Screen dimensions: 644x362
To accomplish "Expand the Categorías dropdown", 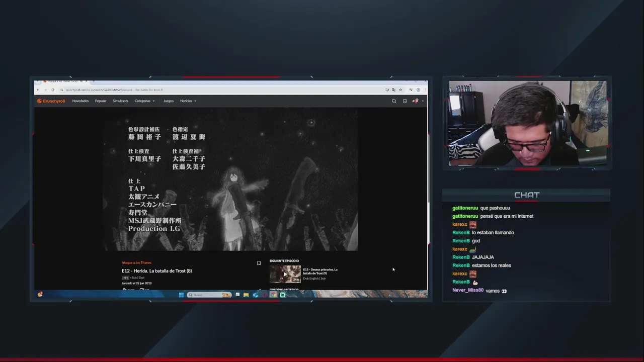I will (x=144, y=101).
